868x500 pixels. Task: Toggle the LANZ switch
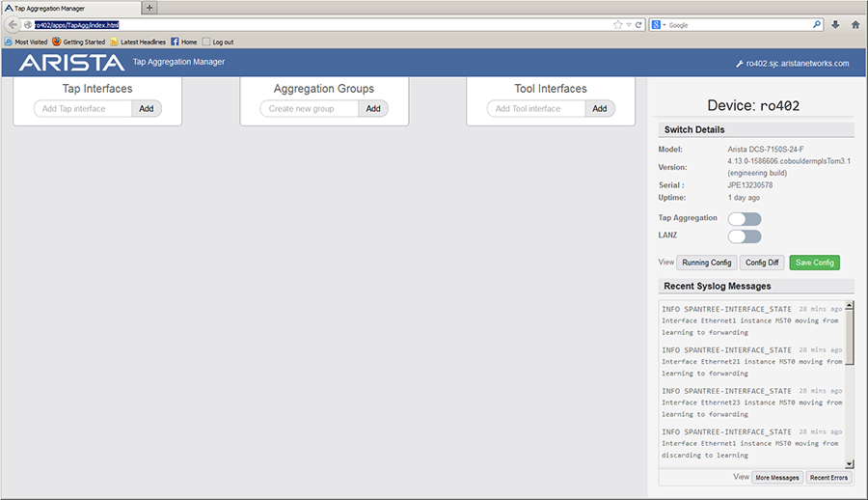coord(745,236)
